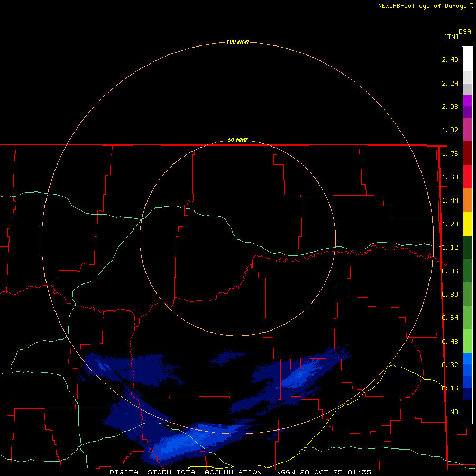Viewport: 476px width, 476px height.
Task: Click the KGGW radar station identifier
Action: [286, 472]
